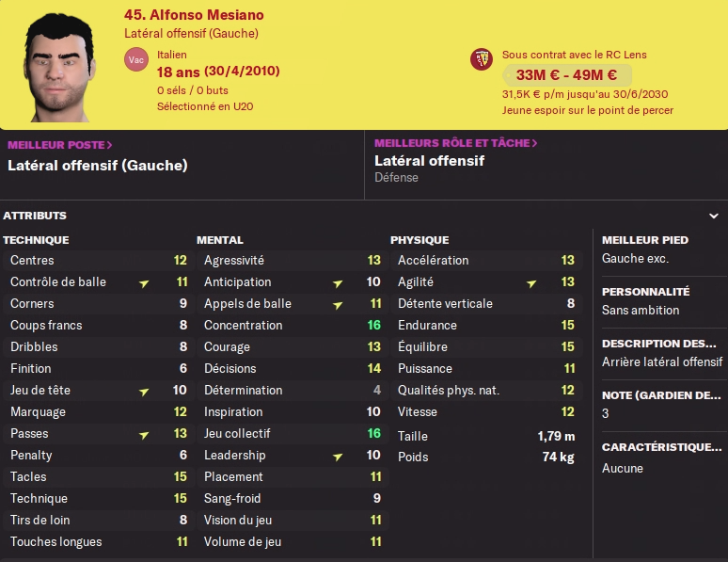Click the 33M € - 49M € value
This screenshot has width=728, height=562.
[x=566, y=75]
